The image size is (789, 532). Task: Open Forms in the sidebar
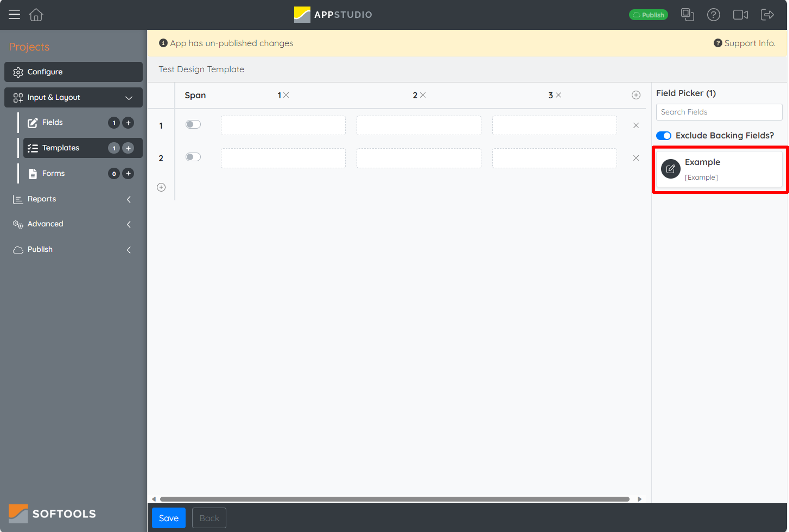(x=53, y=173)
